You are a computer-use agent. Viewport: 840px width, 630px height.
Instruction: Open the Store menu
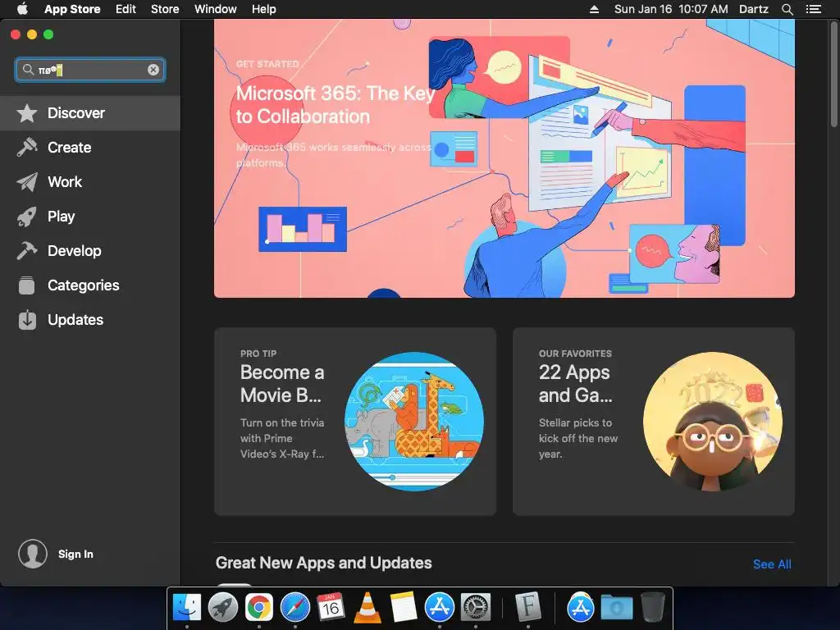pos(165,9)
